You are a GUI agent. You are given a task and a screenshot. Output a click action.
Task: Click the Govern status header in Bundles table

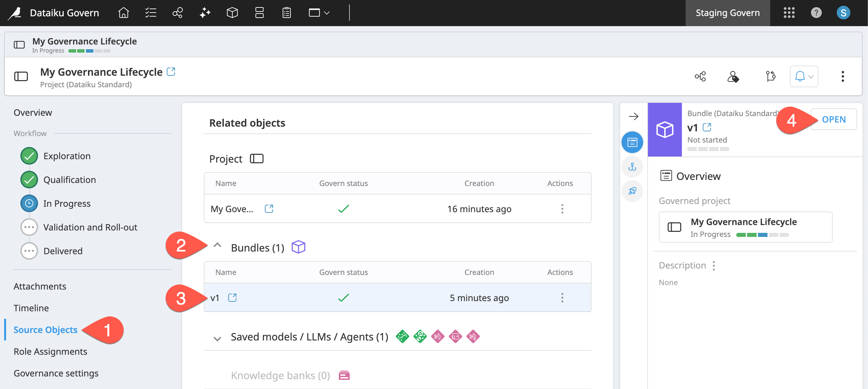(x=343, y=272)
